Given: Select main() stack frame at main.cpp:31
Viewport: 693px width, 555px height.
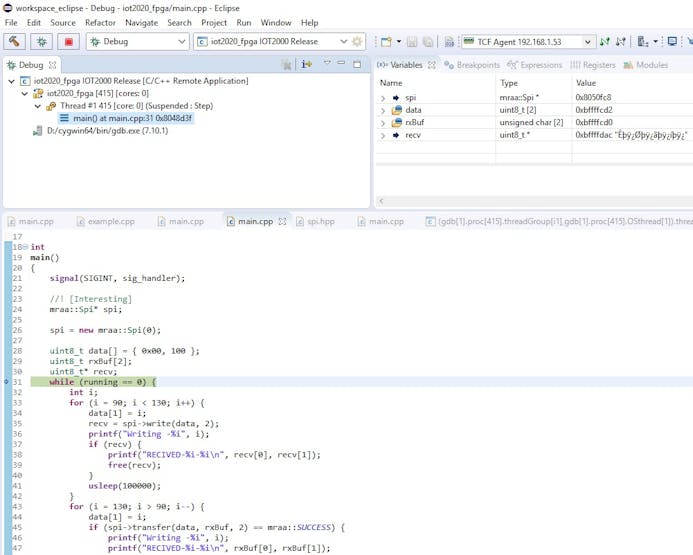Looking at the screenshot, I should point(132,118).
